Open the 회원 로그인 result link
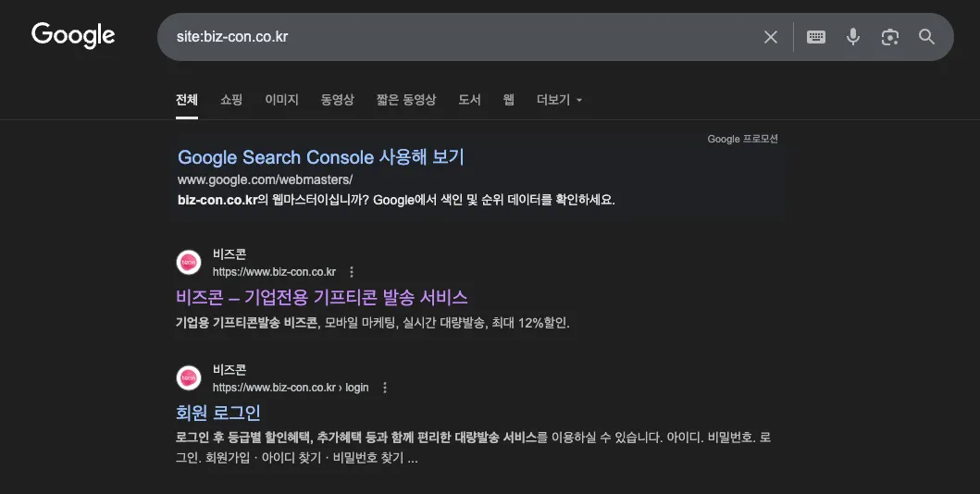The image size is (980, 494). [x=218, y=413]
